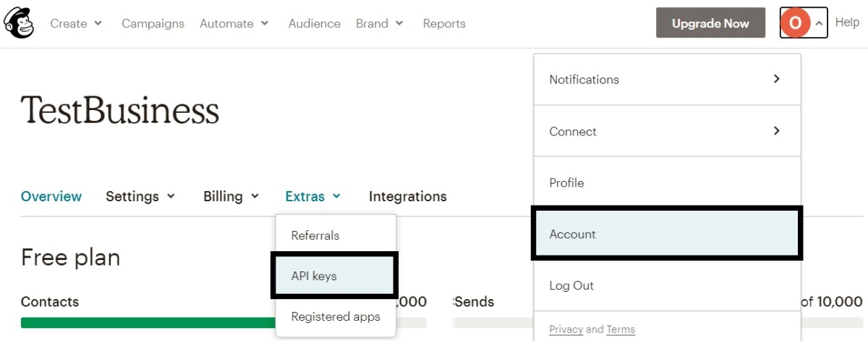Select Referrals from Extras menu
Screen dimensions: 868x341
pos(336,235)
